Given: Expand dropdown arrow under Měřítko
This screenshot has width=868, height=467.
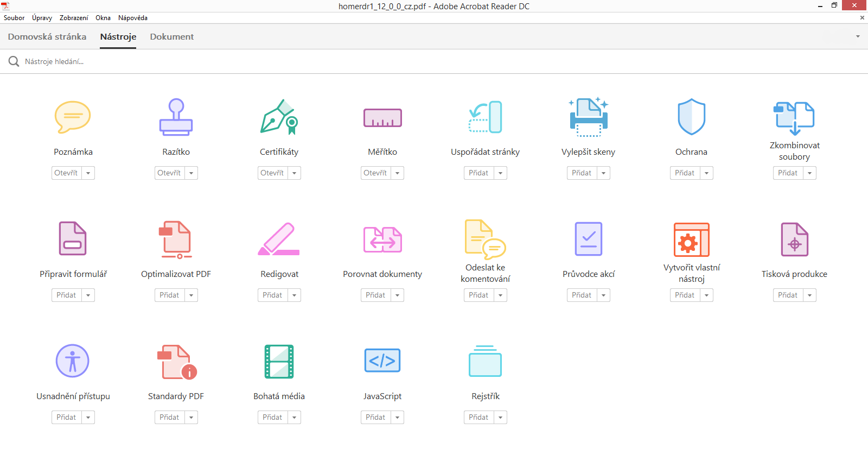Looking at the screenshot, I should coord(398,173).
